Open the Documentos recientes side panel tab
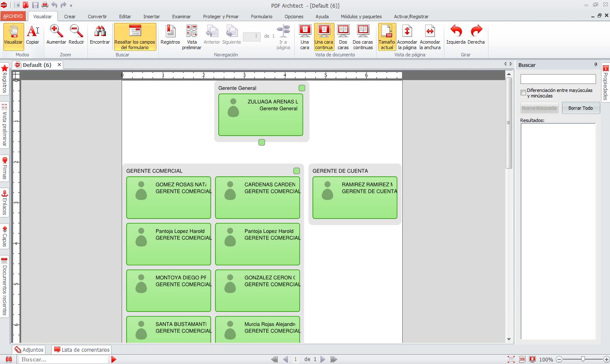Image resolution: width=610 pixels, height=364 pixels. [x=5, y=286]
